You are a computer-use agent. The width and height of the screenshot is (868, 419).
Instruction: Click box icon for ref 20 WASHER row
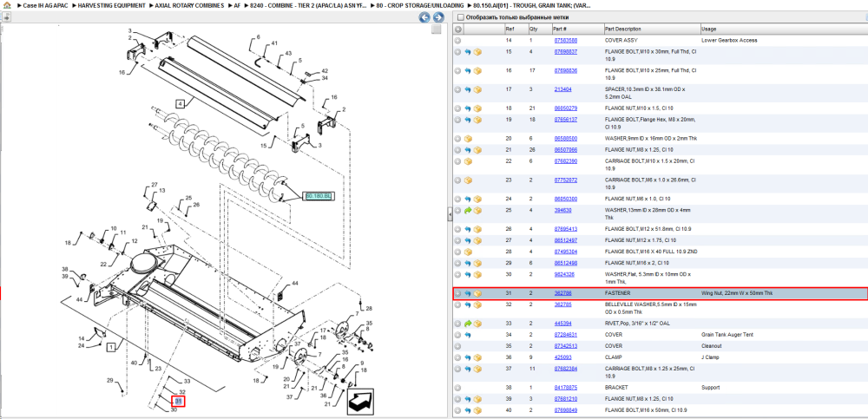(468, 139)
